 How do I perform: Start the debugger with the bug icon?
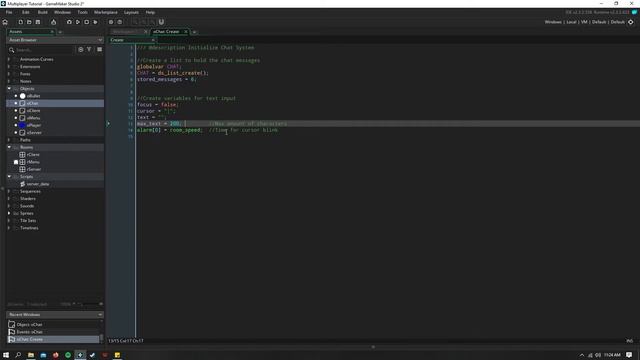coord(69,22)
